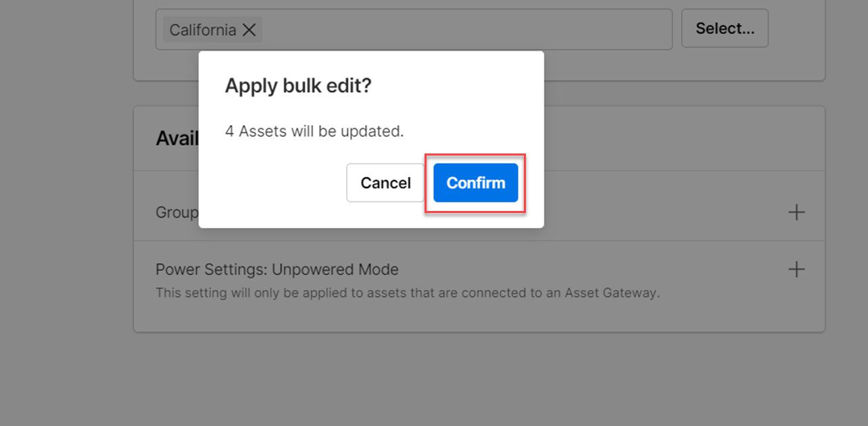Click the Group row label
This screenshot has height=426, width=868.
(177, 212)
